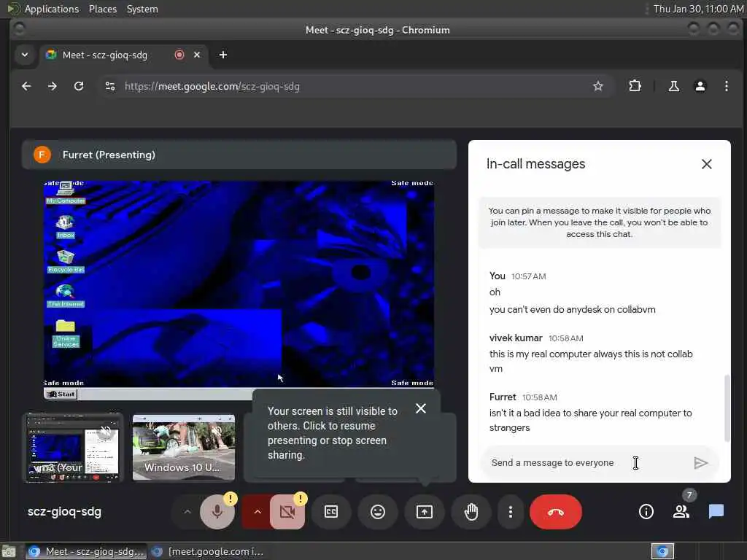Switch to Meet - scz-gioq-sdg taskbar item
The width and height of the screenshot is (747, 560).
click(x=85, y=551)
